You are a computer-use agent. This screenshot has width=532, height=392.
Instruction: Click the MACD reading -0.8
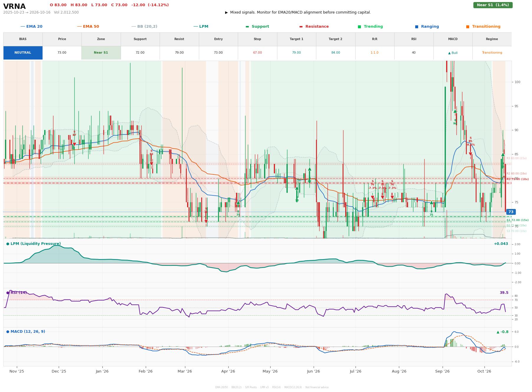(x=502, y=332)
